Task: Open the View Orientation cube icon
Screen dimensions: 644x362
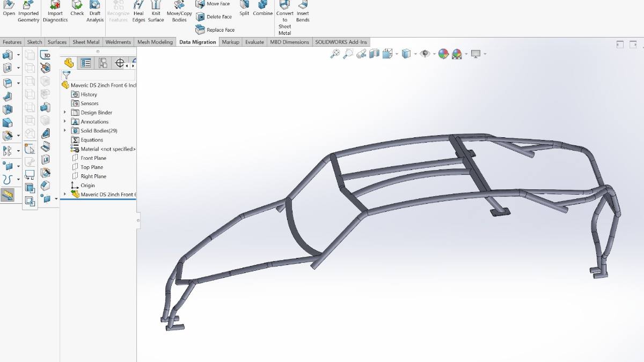Action: (x=387, y=54)
